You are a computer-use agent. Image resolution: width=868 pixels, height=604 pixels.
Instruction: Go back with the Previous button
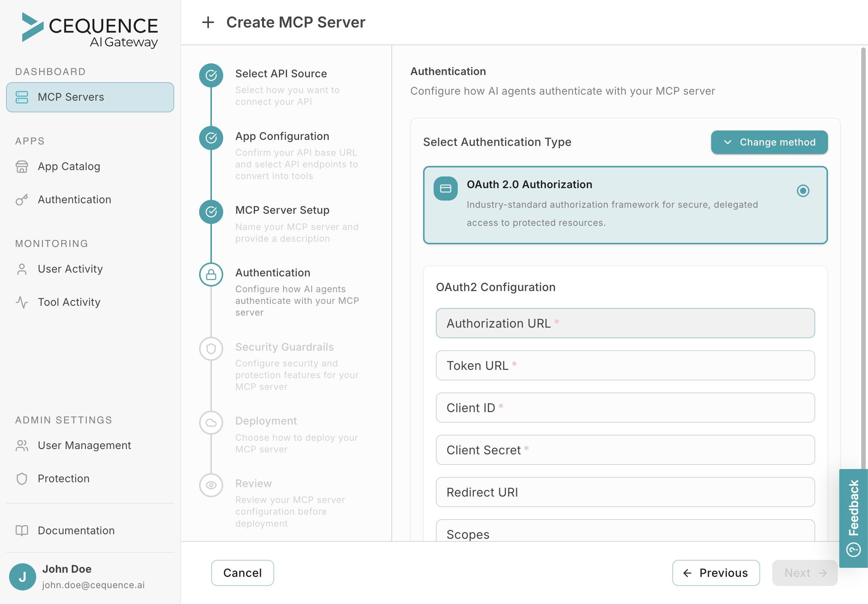(716, 573)
